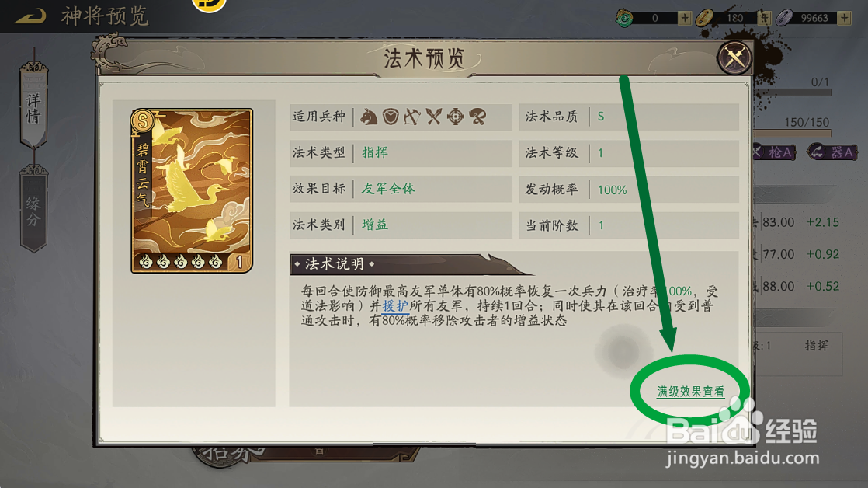Click the shield troop type icon
Image resolution: width=868 pixels, height=488 pixels.
[x=391, y=117]
